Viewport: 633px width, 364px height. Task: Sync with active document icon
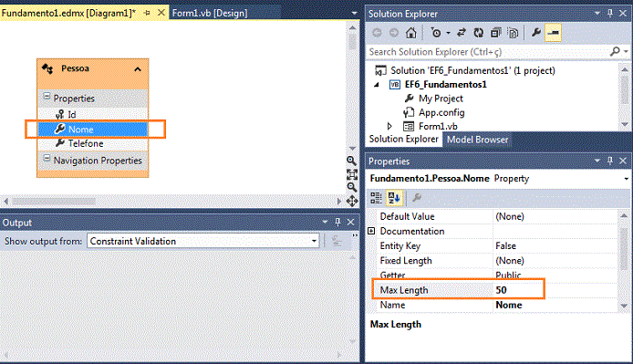coord(461,33)
